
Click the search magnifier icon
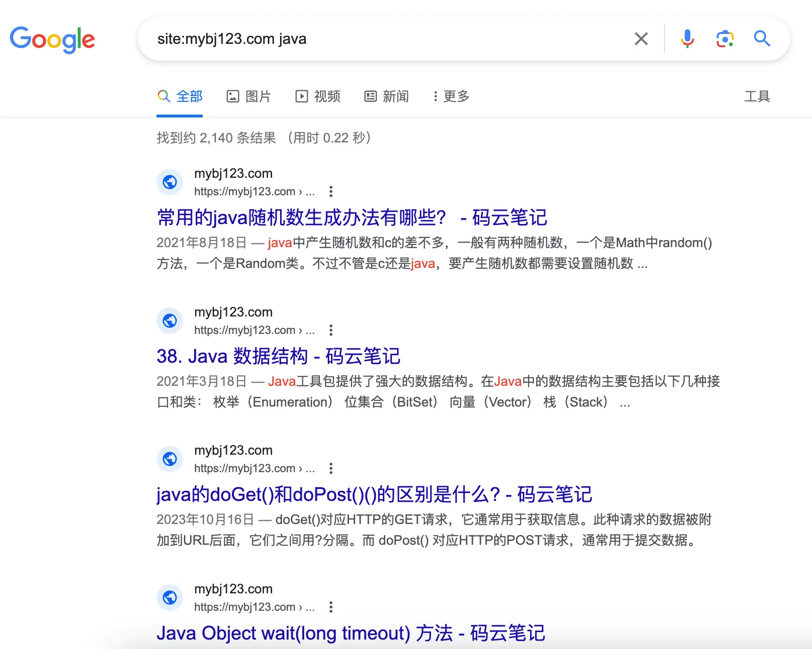(x=762, y=39)
